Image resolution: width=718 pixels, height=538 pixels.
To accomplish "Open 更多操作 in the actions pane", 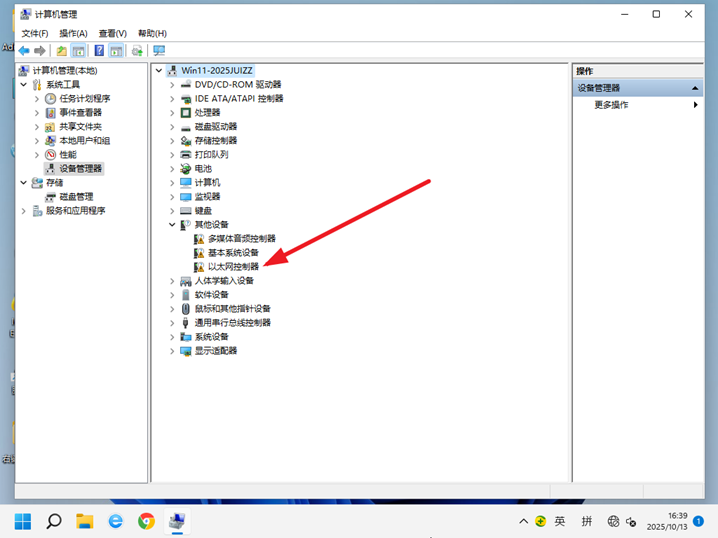I will [611, 105].
